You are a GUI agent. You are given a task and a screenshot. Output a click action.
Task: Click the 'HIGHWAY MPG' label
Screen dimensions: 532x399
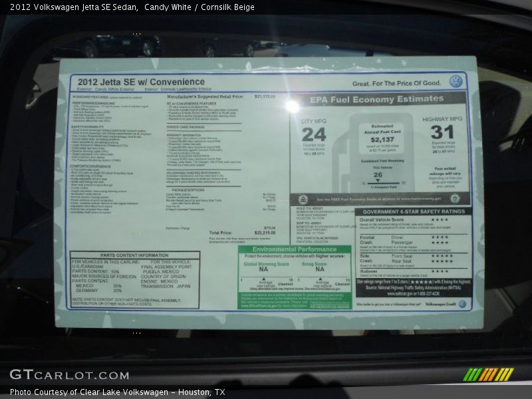(x=442, y=119)
